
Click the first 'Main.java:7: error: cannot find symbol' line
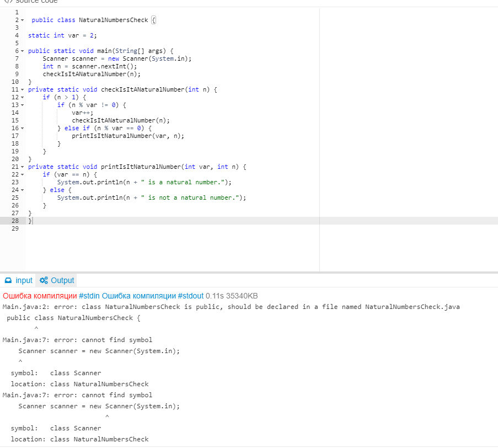point(78,340)
